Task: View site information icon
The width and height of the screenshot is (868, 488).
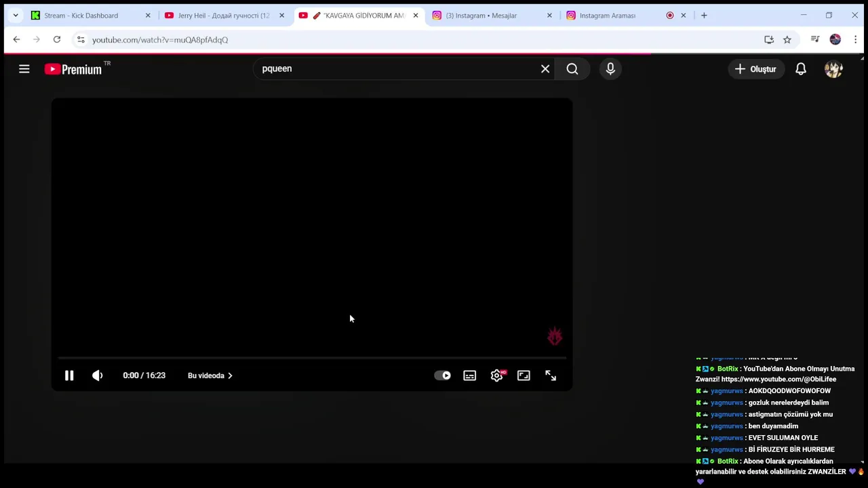Action: click(x=81, y=40)
